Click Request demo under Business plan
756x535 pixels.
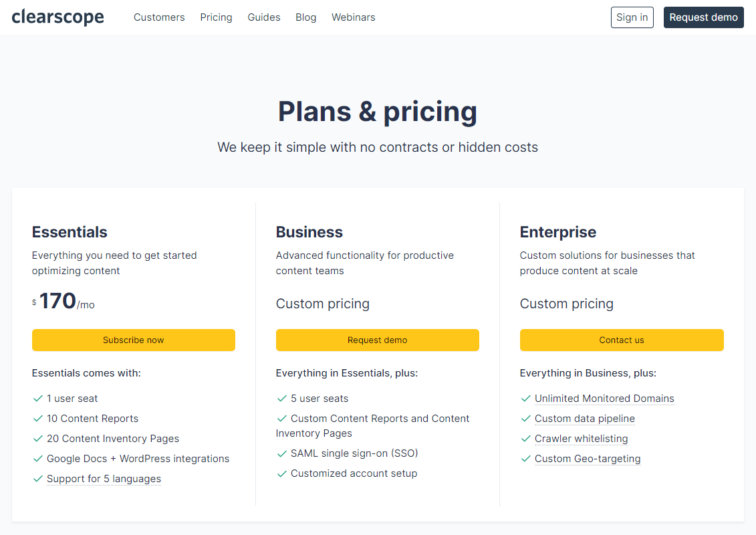point(377,340)
